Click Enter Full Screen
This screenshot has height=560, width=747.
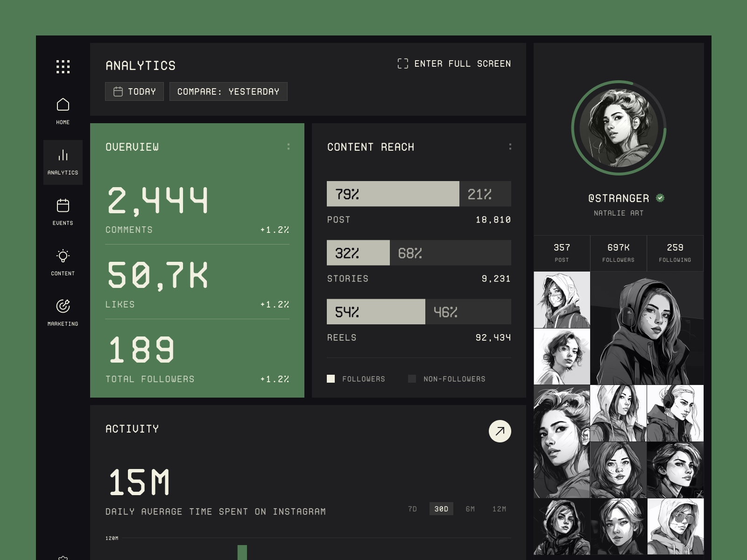pyautogui.click(x=454, y=63)
